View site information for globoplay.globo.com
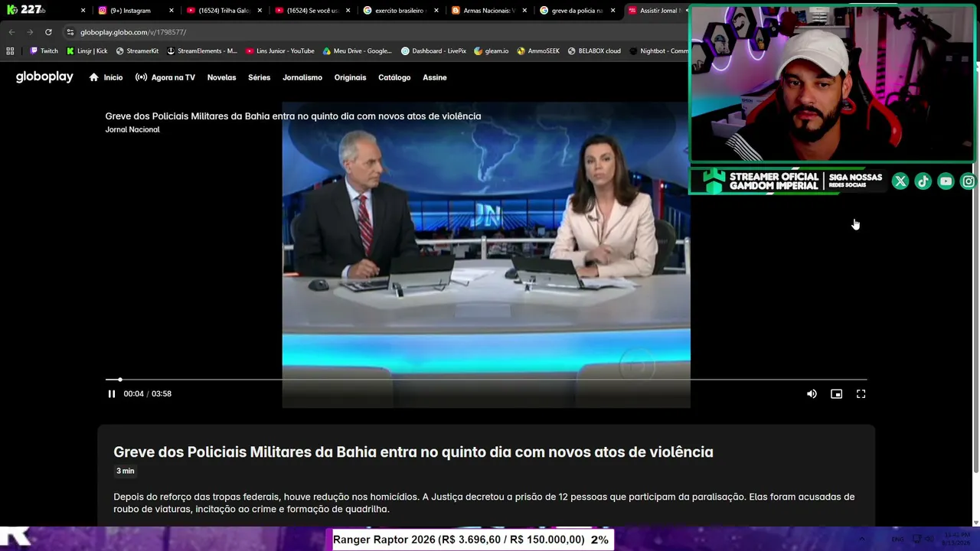This screenshot has width=980, height=551. point(70,32)
